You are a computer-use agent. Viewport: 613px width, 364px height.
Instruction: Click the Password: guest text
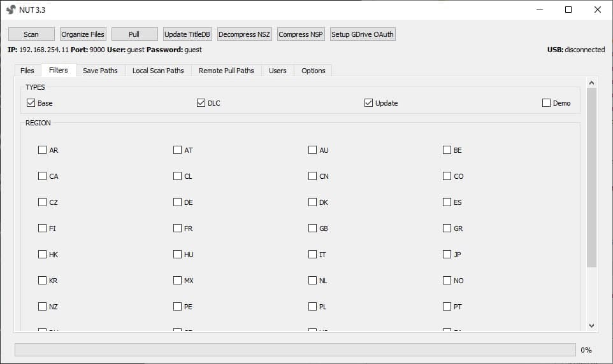click(x=175, y=50)
